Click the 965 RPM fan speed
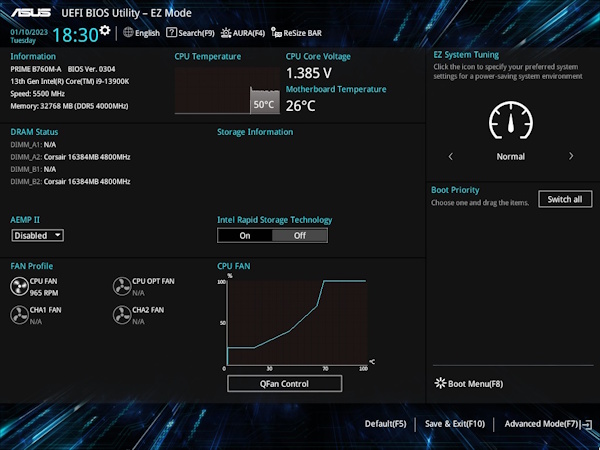The height and width of the screenshot is (450, 600). pos(44,293)
